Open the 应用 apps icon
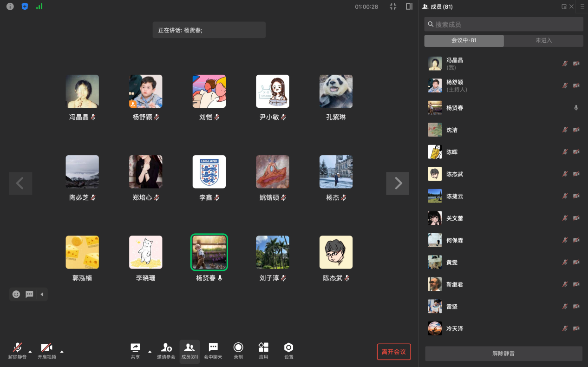 click(x=263, y=348)
